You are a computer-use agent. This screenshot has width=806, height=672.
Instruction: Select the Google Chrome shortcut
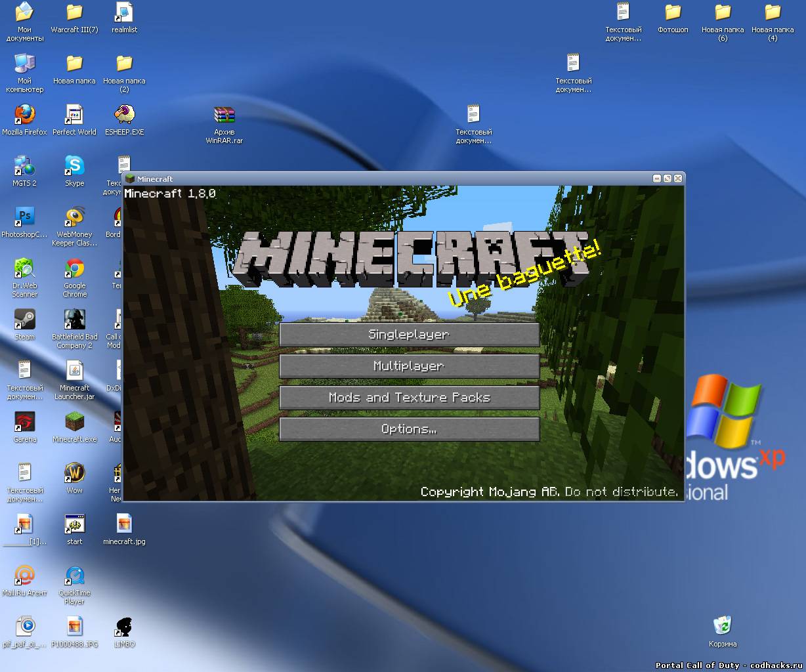[74, 268]
